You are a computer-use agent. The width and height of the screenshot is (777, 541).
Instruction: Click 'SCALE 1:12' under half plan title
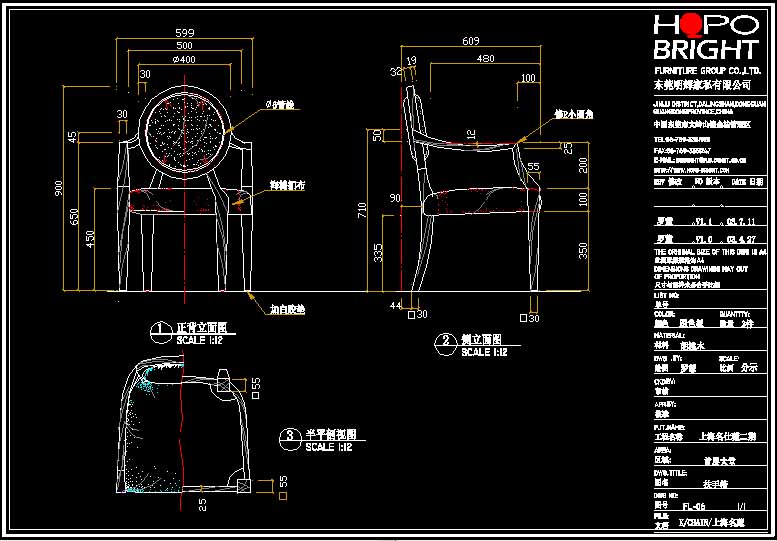(x=329, y=447)
